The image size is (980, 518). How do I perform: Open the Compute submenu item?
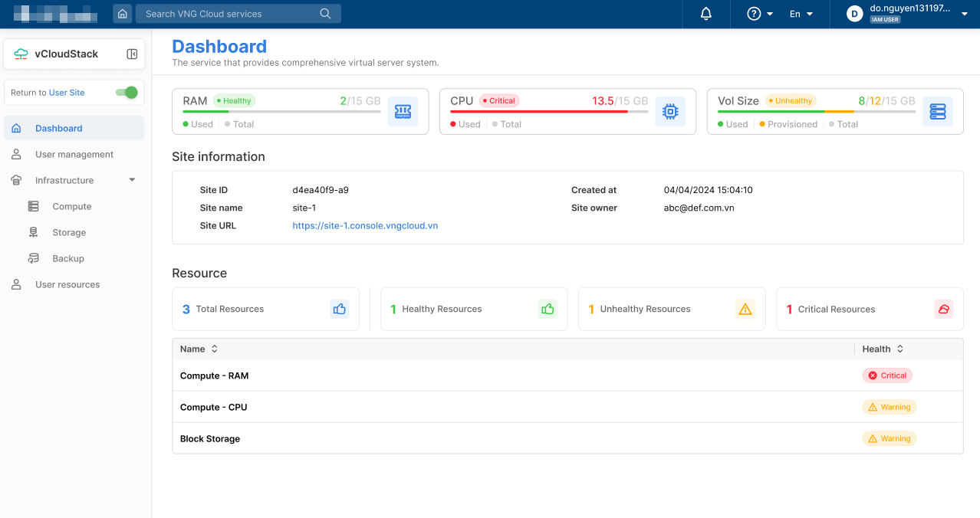(72, 206)
